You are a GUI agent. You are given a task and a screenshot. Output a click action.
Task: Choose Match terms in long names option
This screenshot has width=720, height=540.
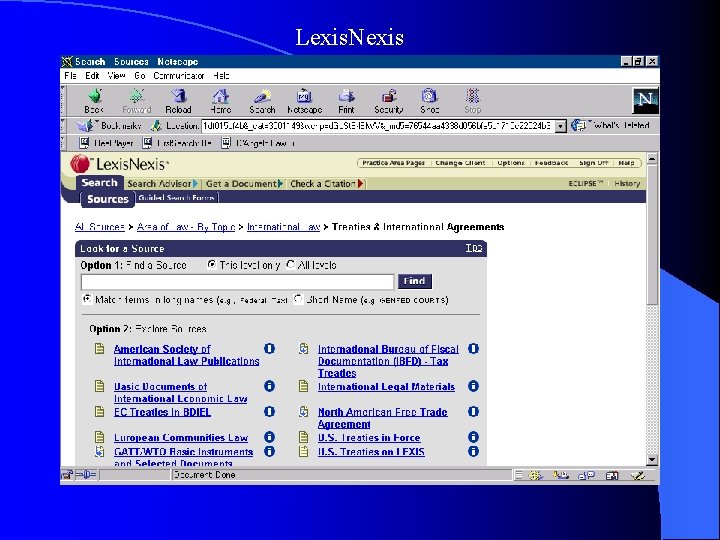click(x=87, y=299)
